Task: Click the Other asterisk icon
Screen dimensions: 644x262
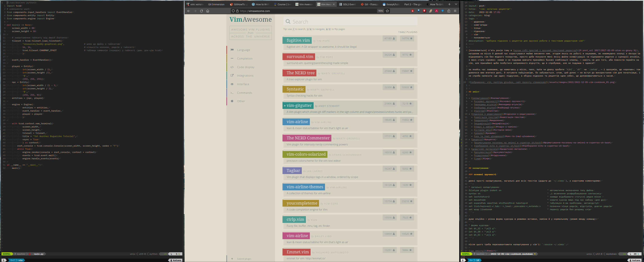Action: click(232, 101)
